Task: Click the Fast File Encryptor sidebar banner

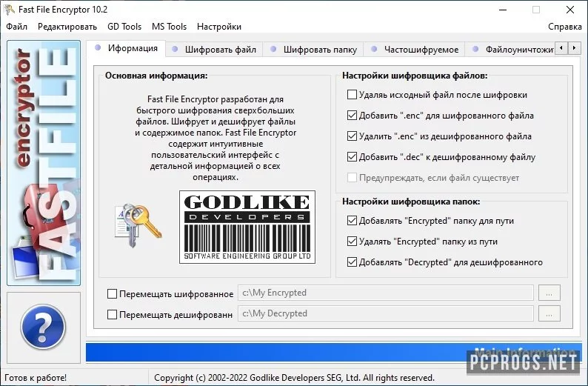Action: click(x=44, y=163)
